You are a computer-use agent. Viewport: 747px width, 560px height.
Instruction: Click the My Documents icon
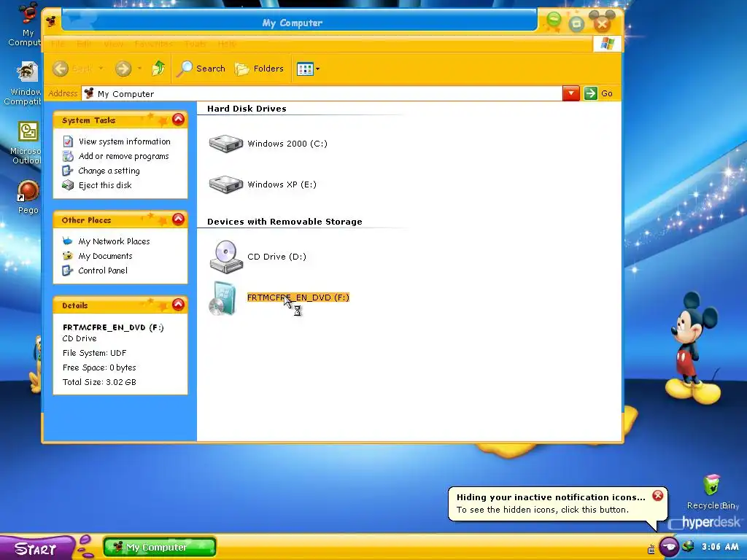click(x=68, y=256)
